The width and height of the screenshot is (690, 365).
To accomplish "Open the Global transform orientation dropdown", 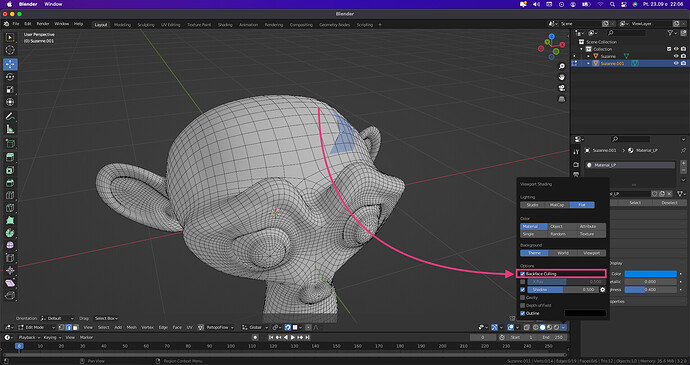I will (256, 328).
